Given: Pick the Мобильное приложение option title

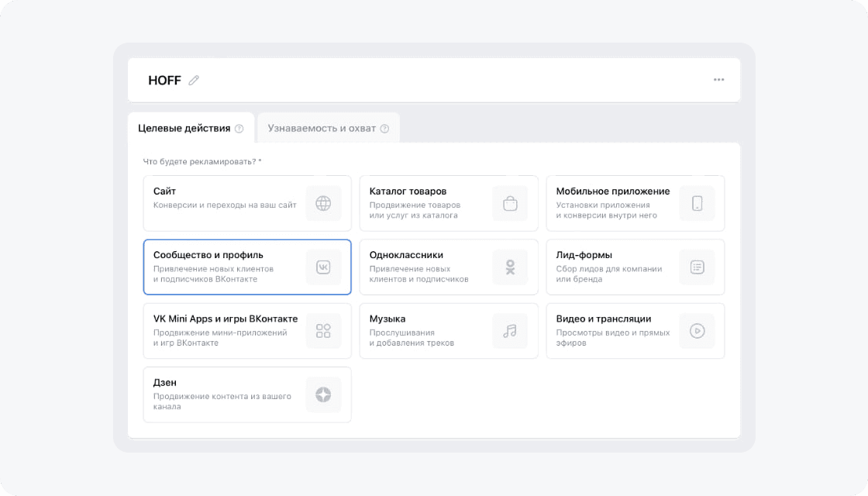Looking at the screenshot, I should 613,191.
